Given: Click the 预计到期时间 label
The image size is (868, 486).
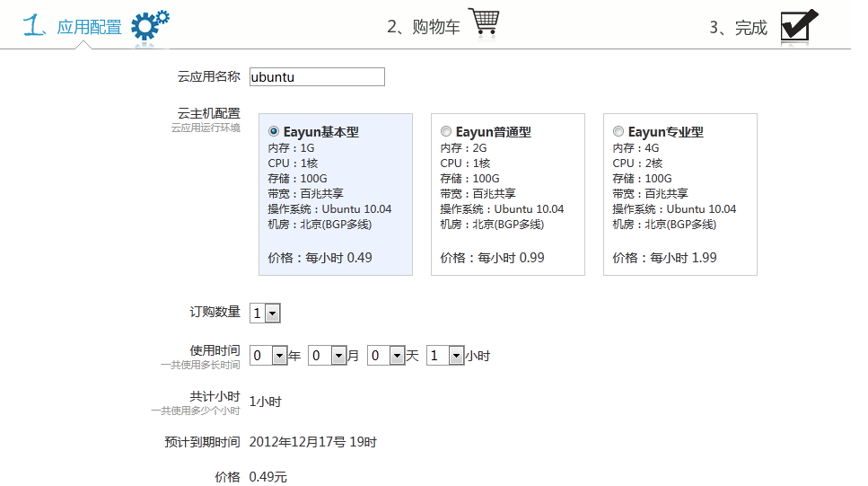Looking at the screenshot, I should [202, 442].
